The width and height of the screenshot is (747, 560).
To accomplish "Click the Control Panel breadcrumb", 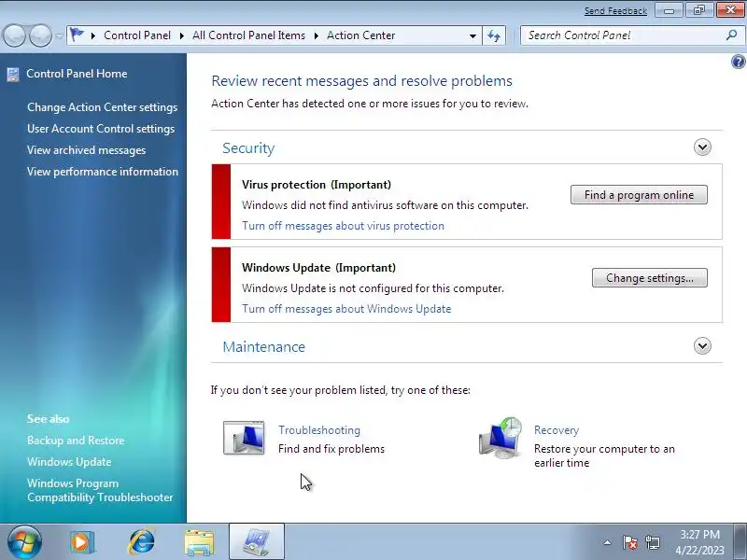I will [136, 35].
